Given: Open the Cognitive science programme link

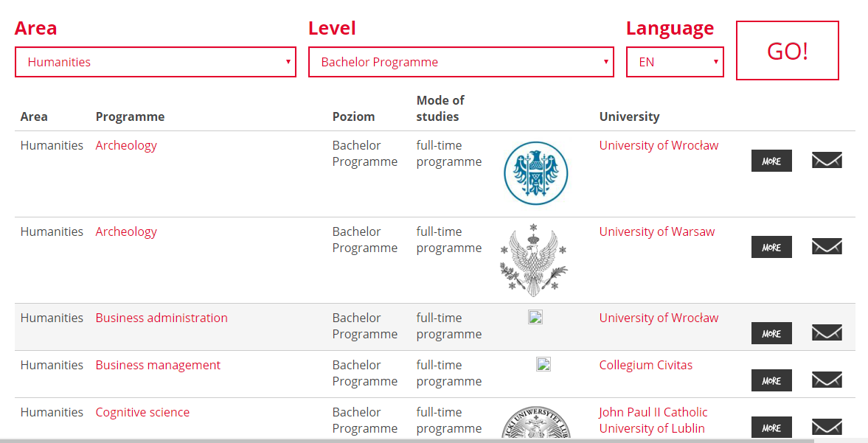Looking at the screenshot, I should pyautogui.click(x=142, y=412).
